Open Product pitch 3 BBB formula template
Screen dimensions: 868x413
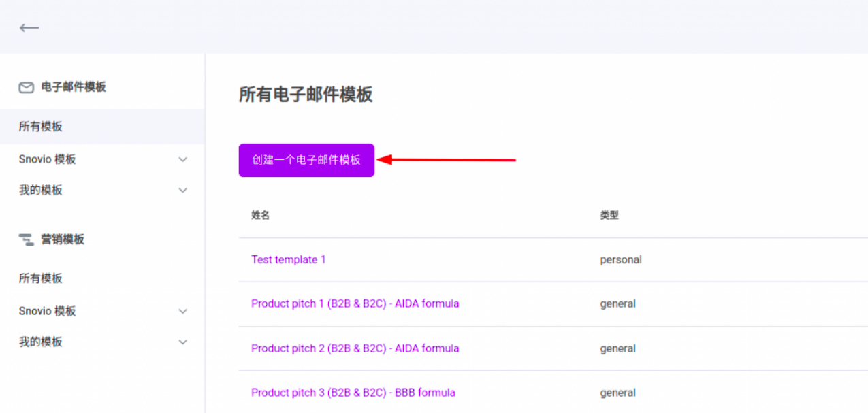(x=353, y=393)
